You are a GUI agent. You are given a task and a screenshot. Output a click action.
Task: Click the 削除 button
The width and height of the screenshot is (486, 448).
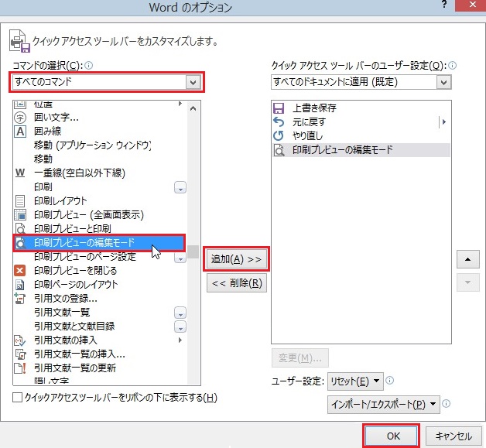[237, 283]
